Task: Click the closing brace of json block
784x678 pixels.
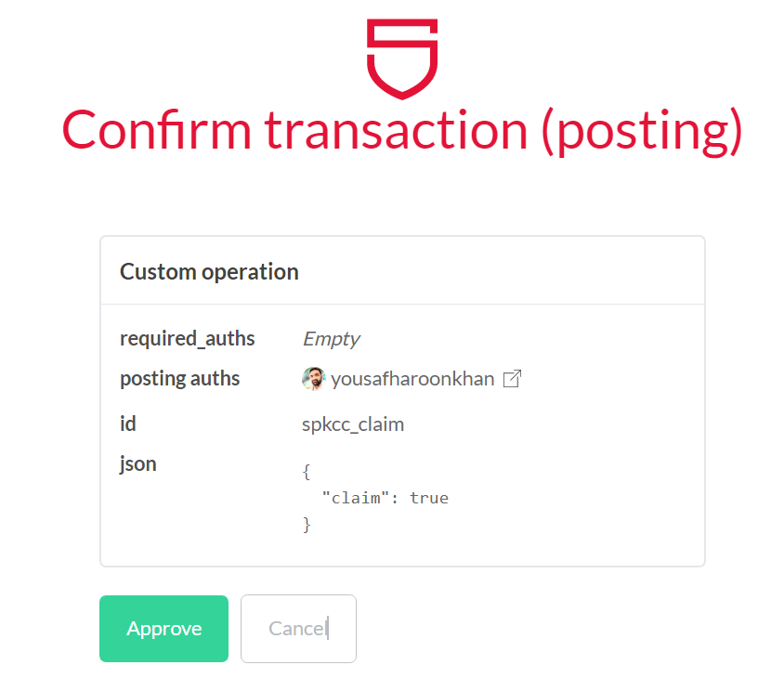Action: point(307,525)
